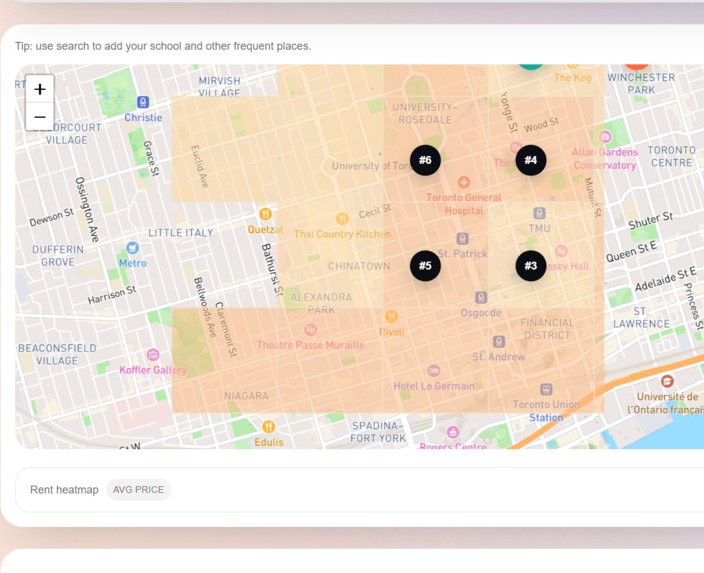Select map marker #4
The height and width of the screenshot is (573, 704).
coord(531,160)
